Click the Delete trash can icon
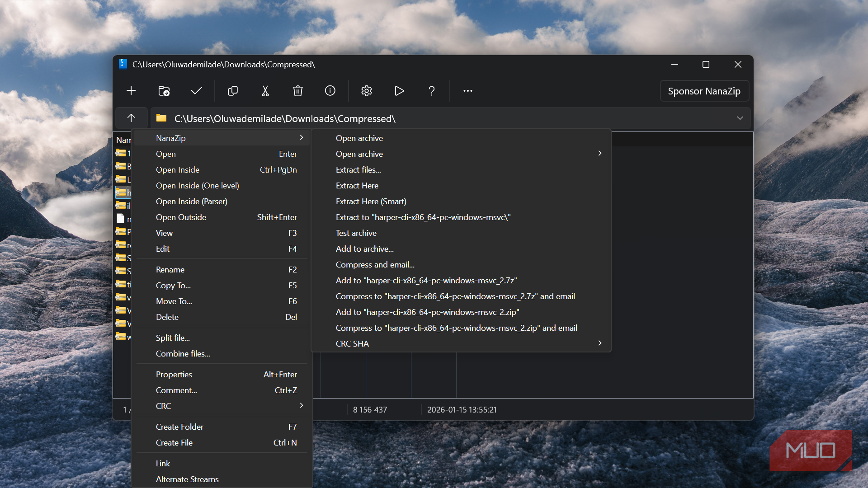Screen dimensions: 868x488 (x=298, y=91)
